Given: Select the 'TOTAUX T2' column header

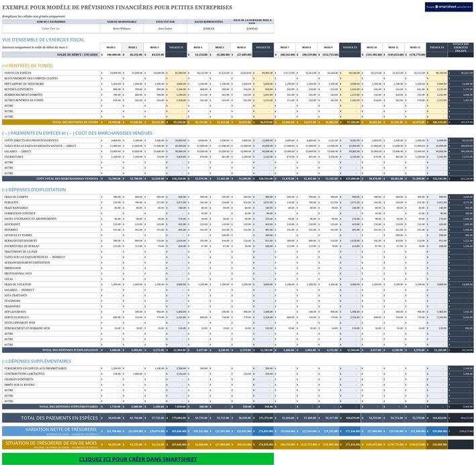Looking at the screenshot, I should (263, 48).
